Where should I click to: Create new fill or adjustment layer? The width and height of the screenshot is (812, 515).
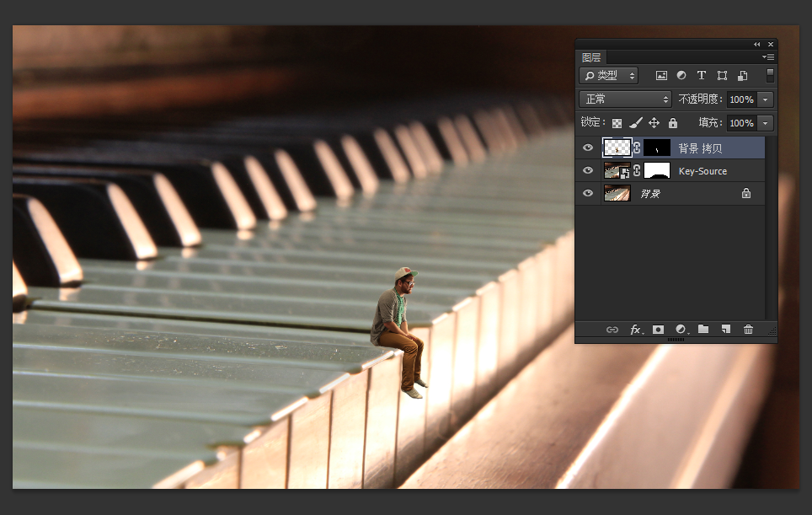point(681,330)
